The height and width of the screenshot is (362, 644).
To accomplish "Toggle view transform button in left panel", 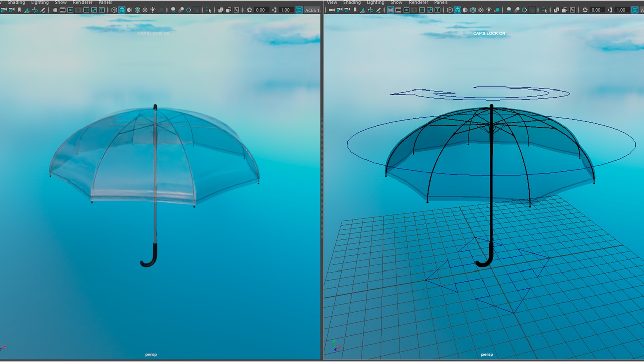I will coord(299,10).
